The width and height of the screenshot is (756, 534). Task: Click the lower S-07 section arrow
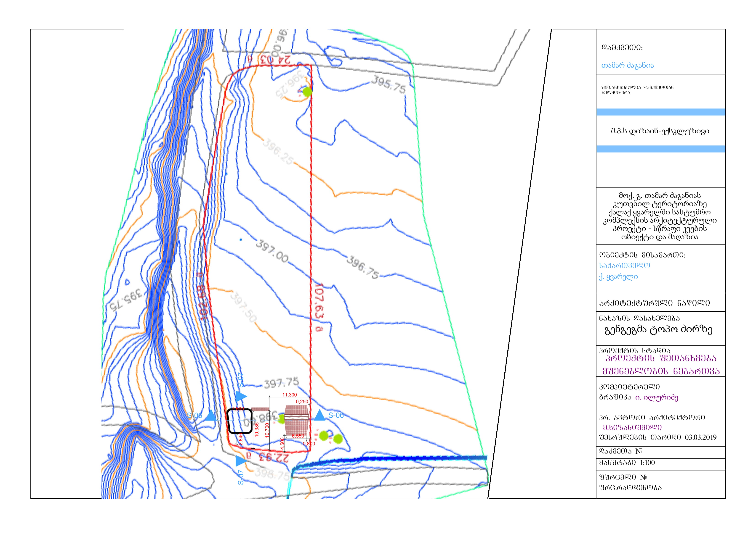point(241,461)
